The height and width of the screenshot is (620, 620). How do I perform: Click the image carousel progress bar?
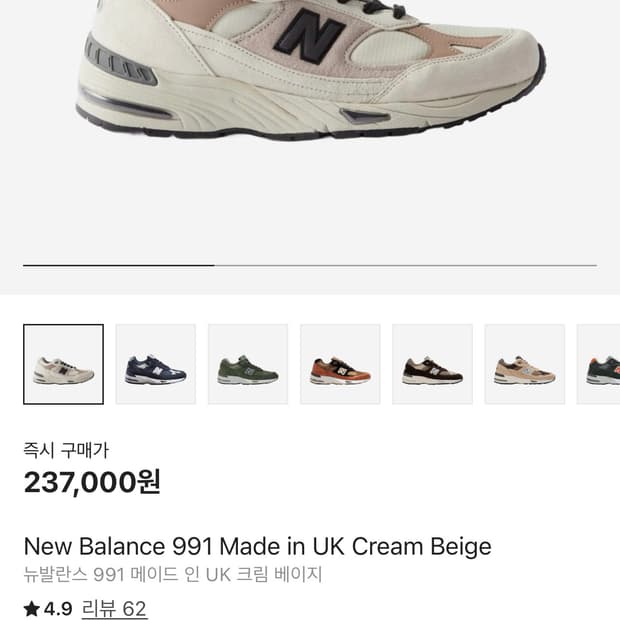coord(310,266)
